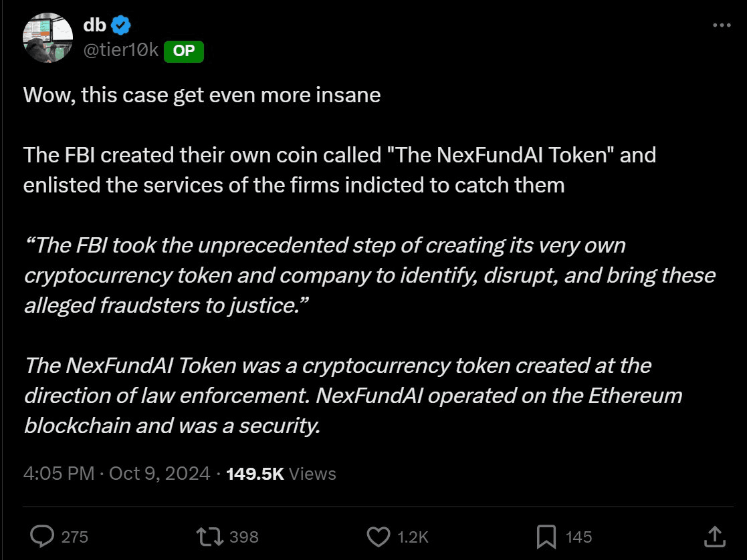Viewport: 747px width, 560px height.
Task: Like the post with the heart icon
Action: pyautogui.click(x=379, y=536)
